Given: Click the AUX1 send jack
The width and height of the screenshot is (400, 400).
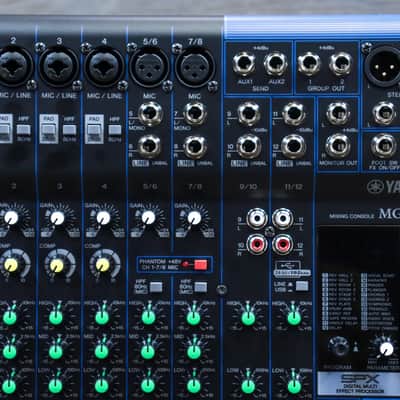Looking at the screenshot, I should click(x=244, y=64).
